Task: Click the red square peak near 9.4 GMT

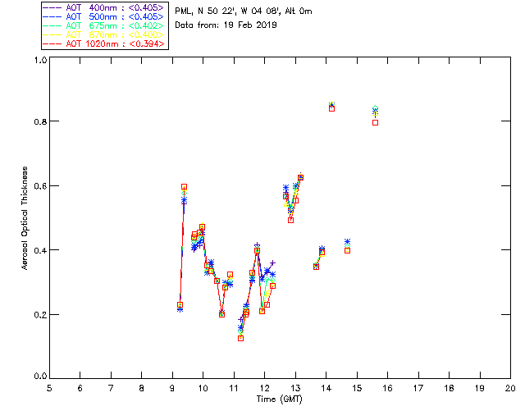Action: click(x=184, y=187)
